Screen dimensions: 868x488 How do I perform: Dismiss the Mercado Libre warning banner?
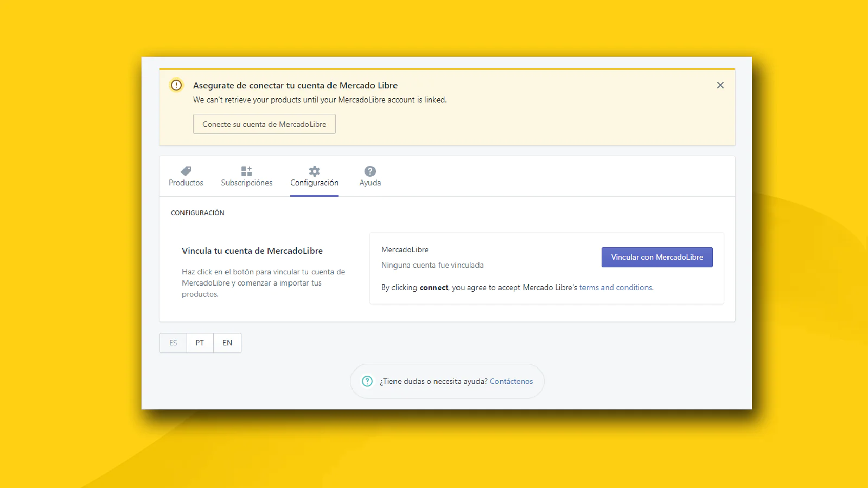[x=720, y=85]
